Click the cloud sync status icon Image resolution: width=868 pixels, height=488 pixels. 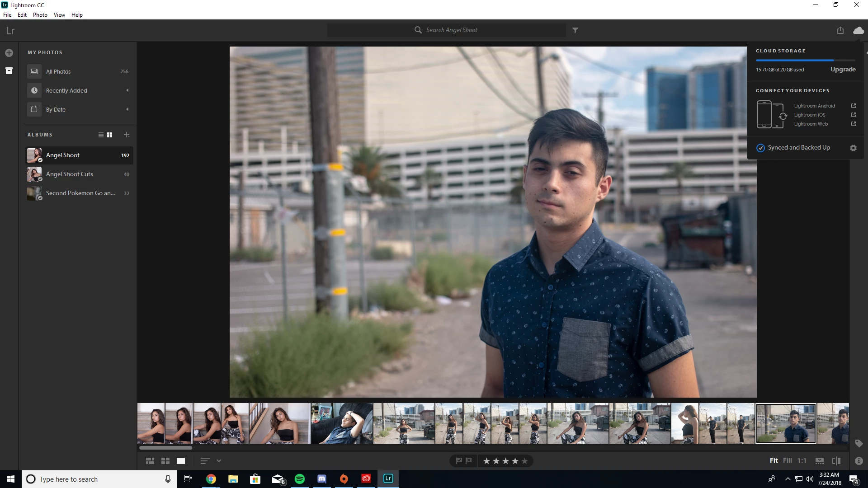point(858,30)
